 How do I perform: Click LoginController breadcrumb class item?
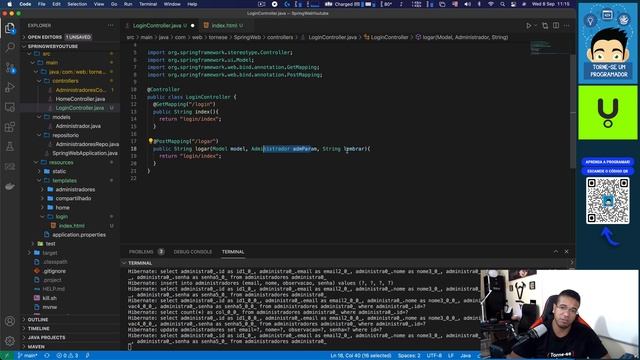click(x=386, y=37)
